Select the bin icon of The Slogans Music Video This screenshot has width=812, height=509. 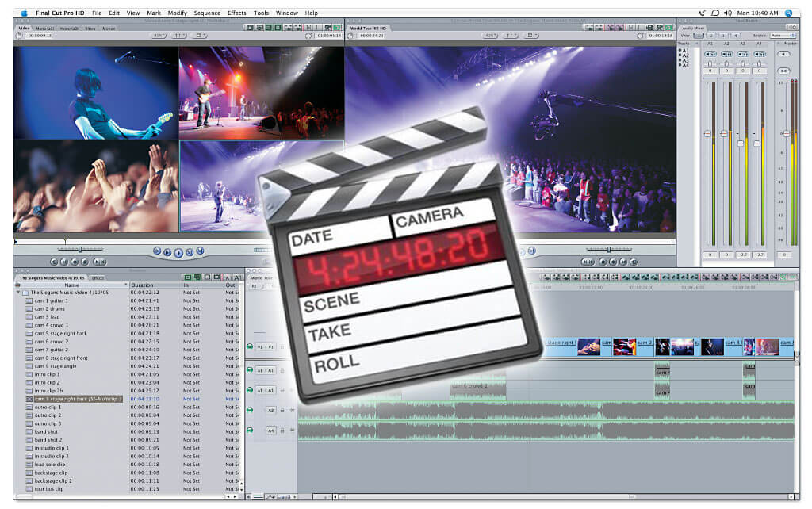tap(25, 293)
